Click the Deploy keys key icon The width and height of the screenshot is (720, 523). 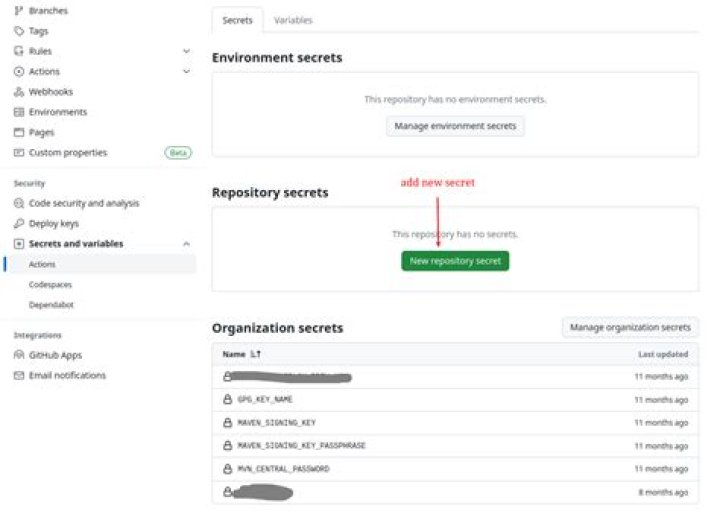pyautogui.click(x=19, y=223)
